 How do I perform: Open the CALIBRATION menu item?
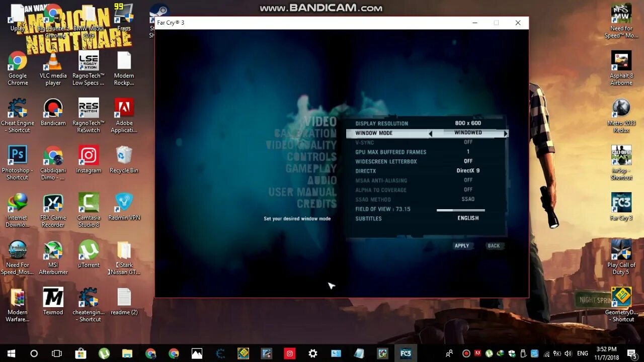[305, 133]
